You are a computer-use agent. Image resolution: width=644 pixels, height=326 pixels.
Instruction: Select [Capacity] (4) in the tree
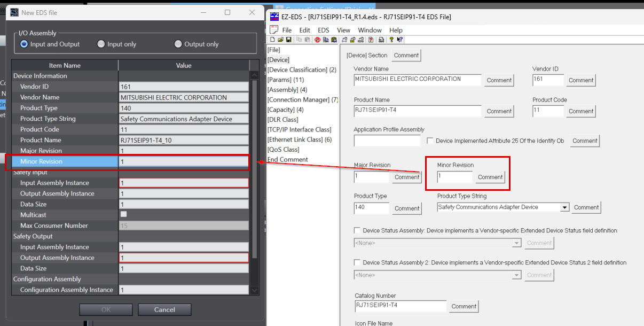point(285,110)
